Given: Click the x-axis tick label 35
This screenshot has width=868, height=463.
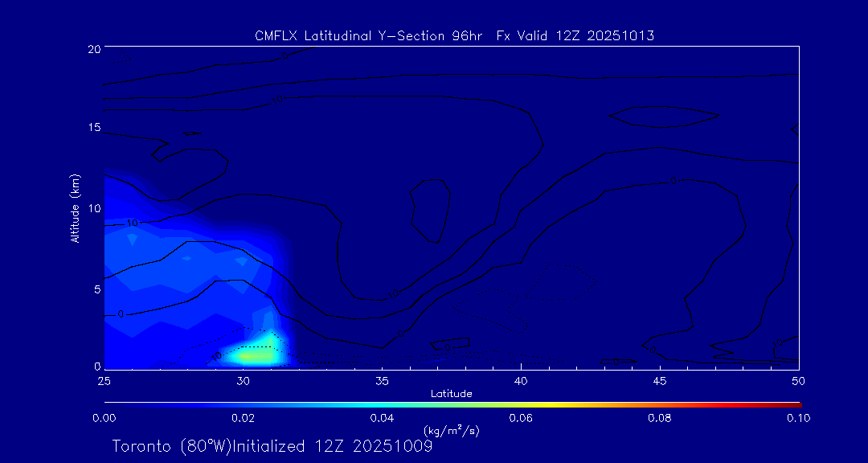Looking at the screenshot, I should coord(382,379).
